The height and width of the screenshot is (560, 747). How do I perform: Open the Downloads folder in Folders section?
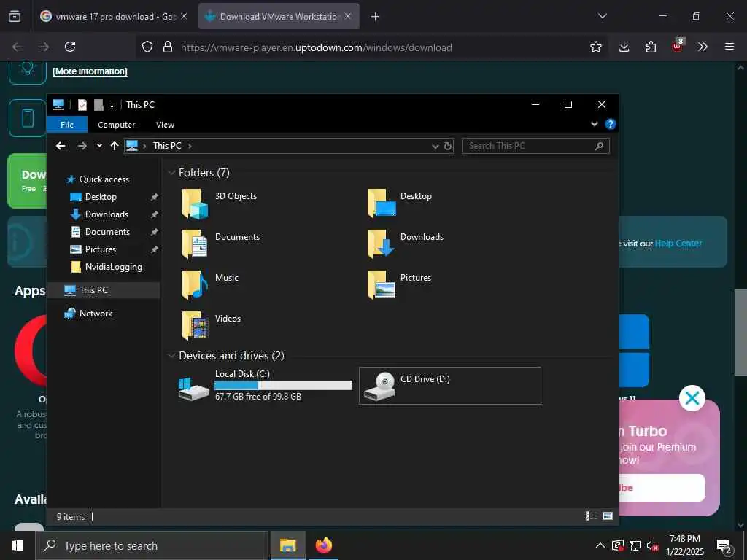(406, 244)
